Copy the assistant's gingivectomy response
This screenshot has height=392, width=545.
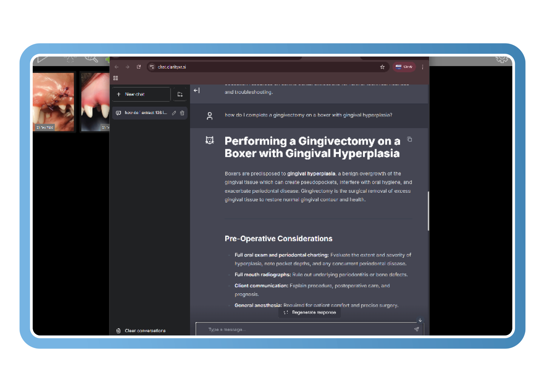coord(409,139)
